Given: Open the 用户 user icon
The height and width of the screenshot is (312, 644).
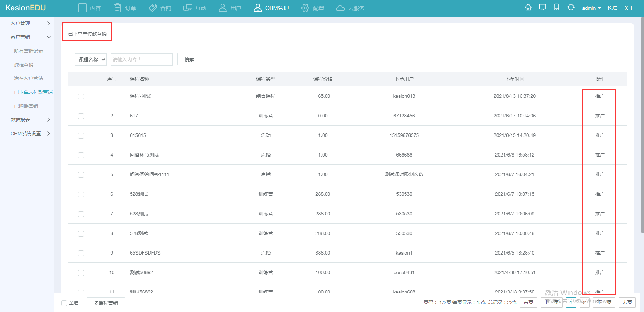Looking at the screenshot, I should [222, 8].
